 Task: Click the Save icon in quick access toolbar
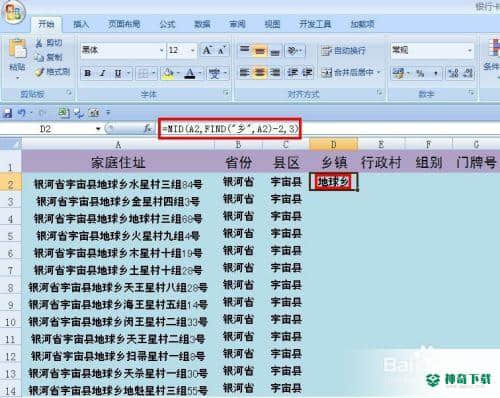[7, 113]
